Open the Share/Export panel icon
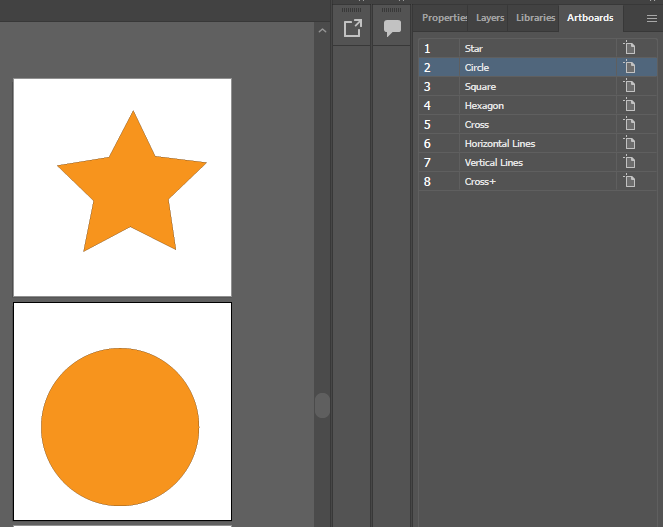This screenshot has height=527, width=663. point(353,28)
